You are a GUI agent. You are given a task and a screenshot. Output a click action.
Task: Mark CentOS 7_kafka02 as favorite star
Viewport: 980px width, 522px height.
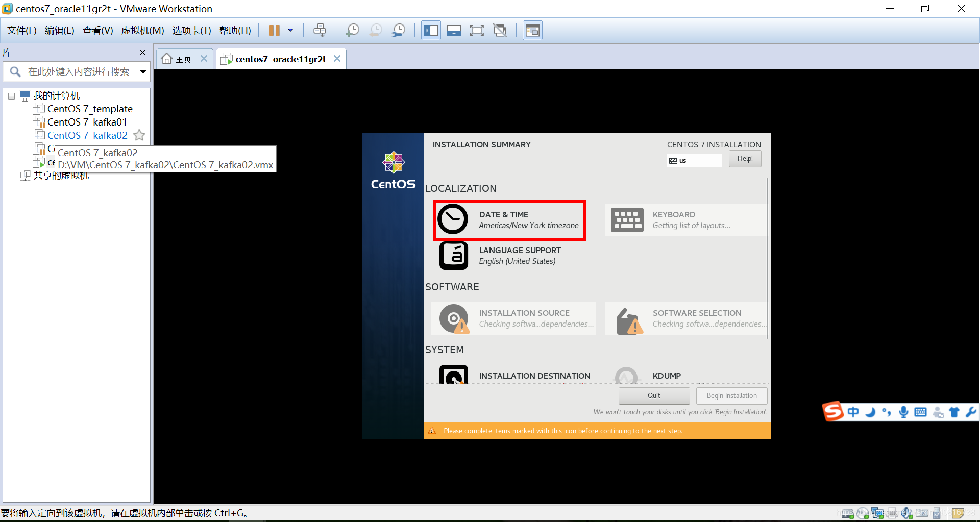139,135
